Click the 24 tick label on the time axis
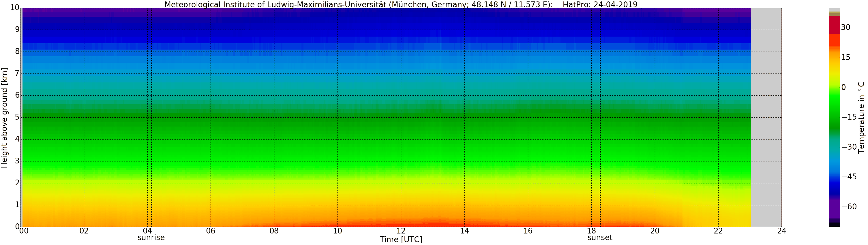Viewport: 868px width, 245px height. click(781, 231)
